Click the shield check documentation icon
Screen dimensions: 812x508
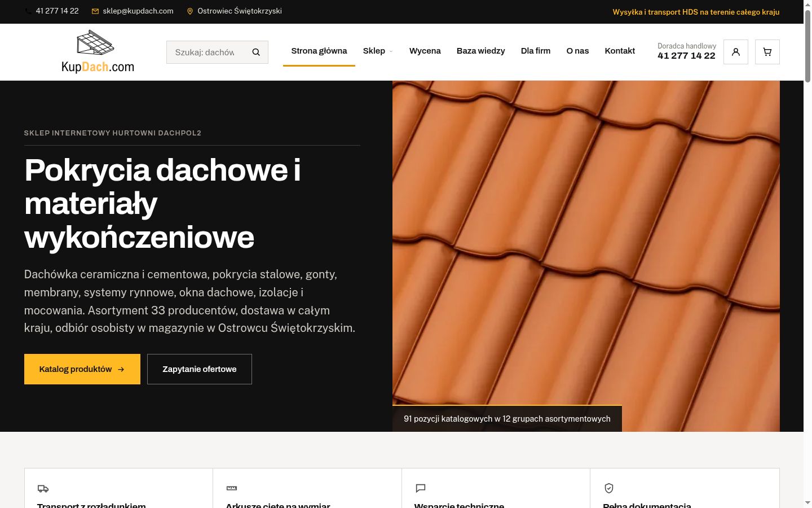click(609, 488)
